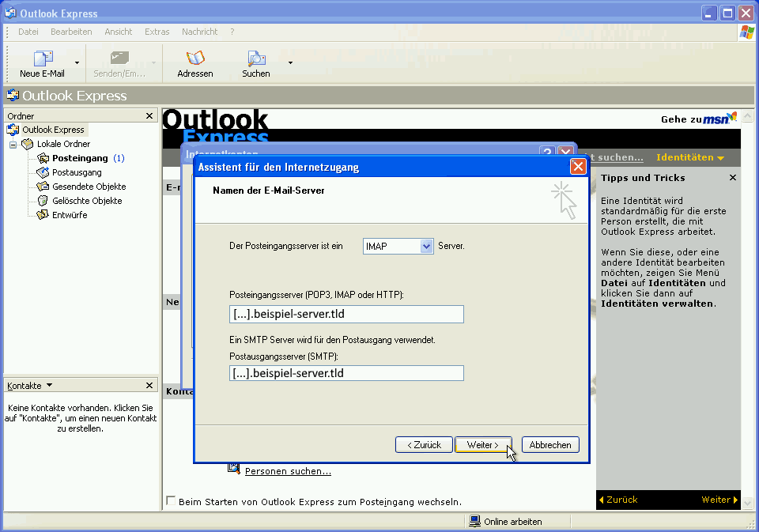Click the Senden/Empfangen toolbar icon
The height and width of the screenshot is (532, 759).
[120, 59]
